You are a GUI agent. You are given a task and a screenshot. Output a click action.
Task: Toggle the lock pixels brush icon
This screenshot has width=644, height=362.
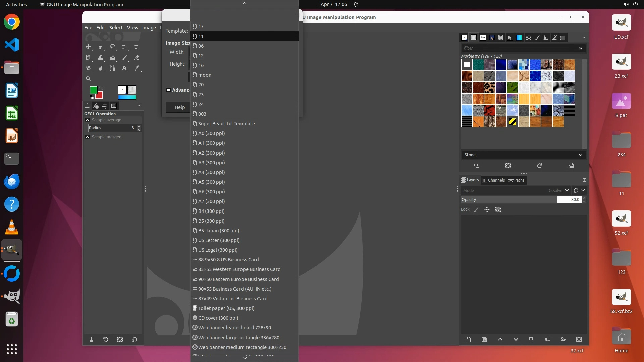[476, 210]
